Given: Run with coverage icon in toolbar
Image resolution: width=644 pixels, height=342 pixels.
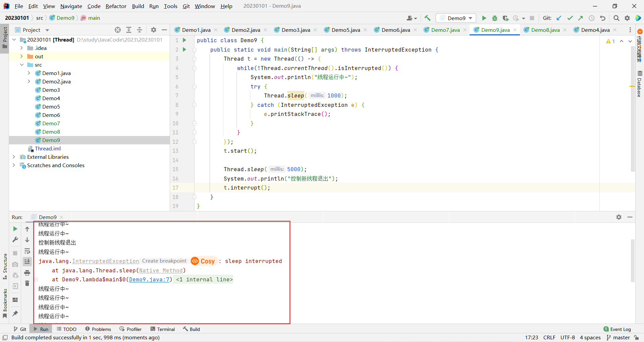Looking at the screenshot, I should (x=505, y=18).
